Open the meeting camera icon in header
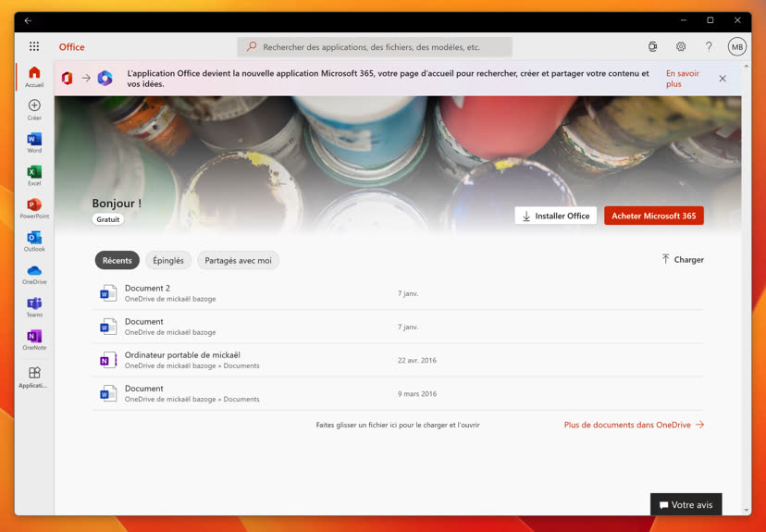The image size is (766, 532). click(x=652, y=47)
